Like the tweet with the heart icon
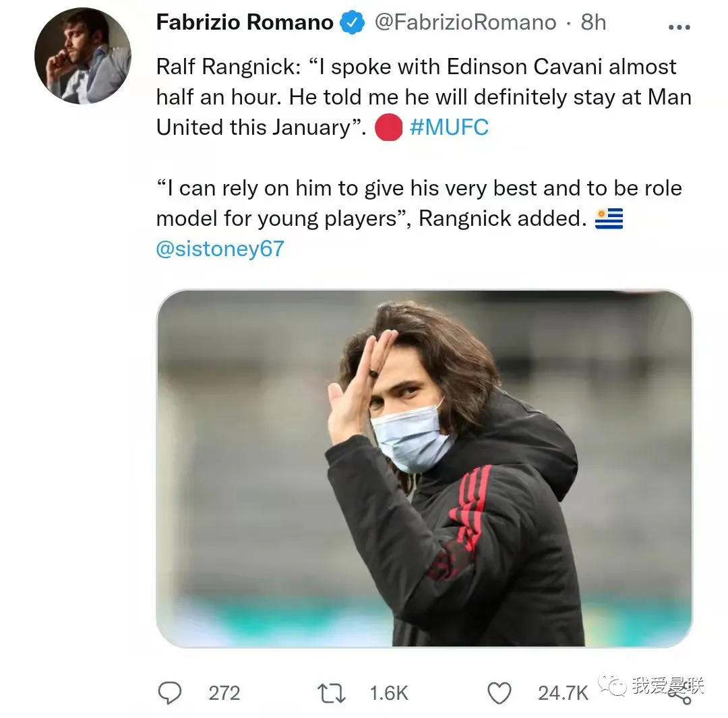Screen dimensions: 728x718 pos(499,692)
